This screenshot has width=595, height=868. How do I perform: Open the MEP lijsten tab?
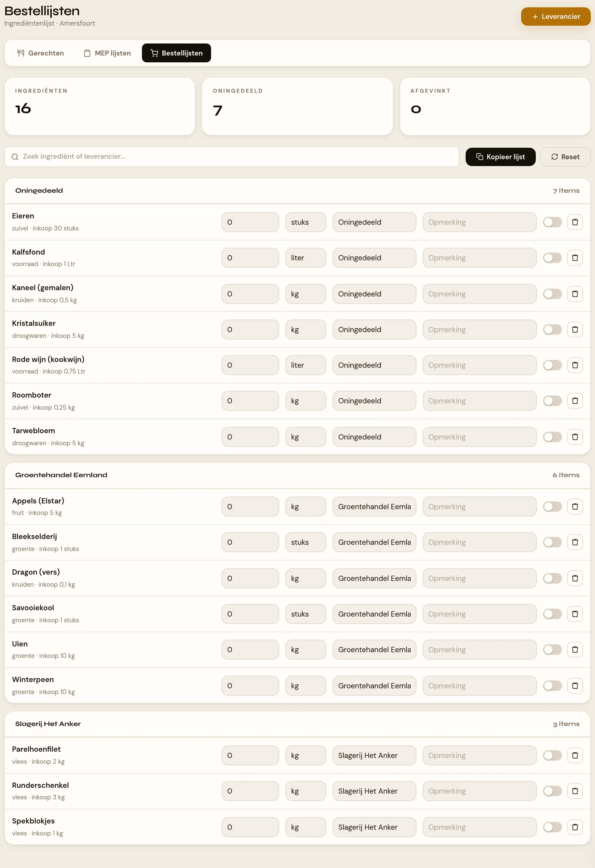(x=107, y=53)
